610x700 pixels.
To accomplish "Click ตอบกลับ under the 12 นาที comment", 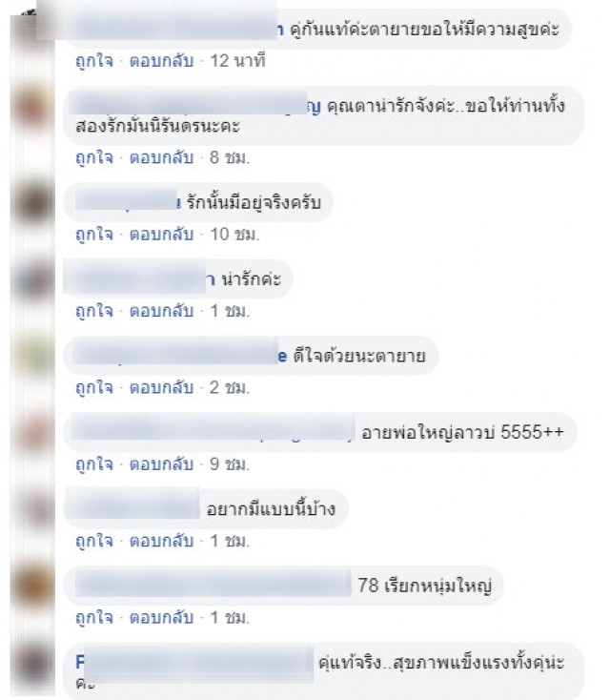I will (x=161, y=61).
